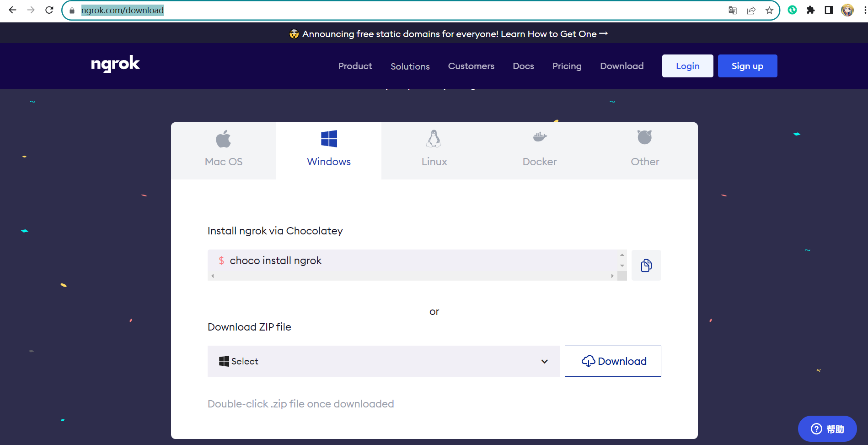868x445 pixels.
Task: Click the Download ZIP button
Action: click(613, 361)
